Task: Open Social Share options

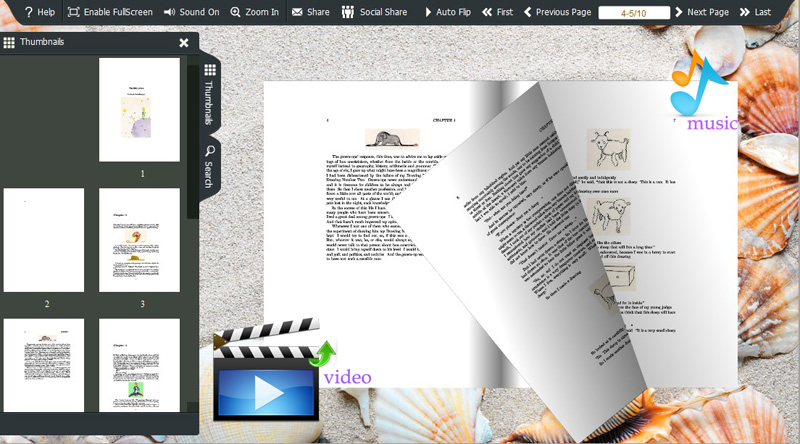Action: (374, 12)
